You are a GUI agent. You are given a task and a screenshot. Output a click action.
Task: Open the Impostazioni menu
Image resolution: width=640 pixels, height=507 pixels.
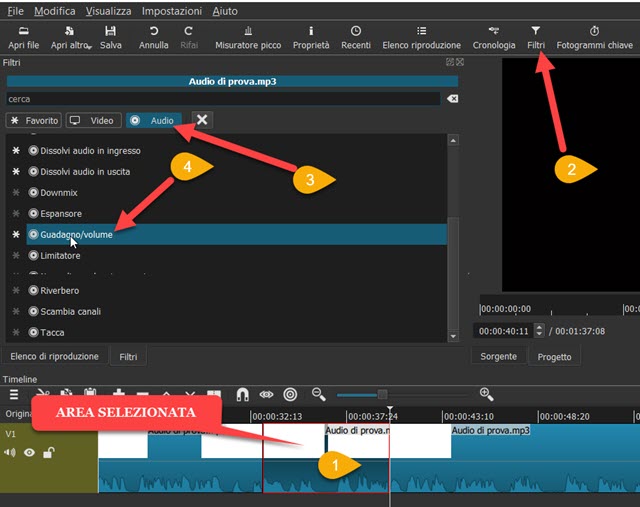pyautogui.click(x=172, y=11)
